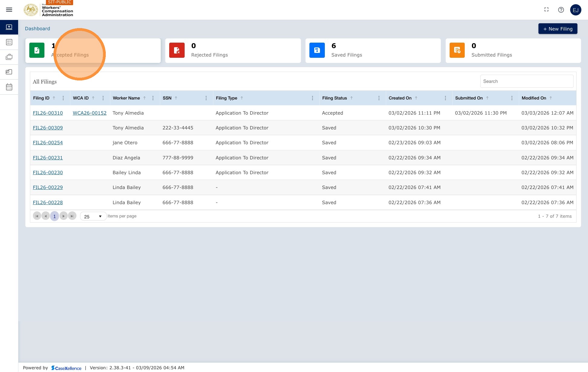Screen dimensions: 588x372
Task: Open SSN column options menu
Action: [206, 98]
